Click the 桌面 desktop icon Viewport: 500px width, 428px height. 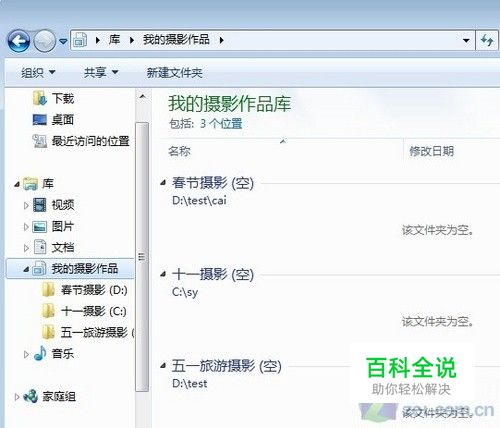click(x=40, y=120)
